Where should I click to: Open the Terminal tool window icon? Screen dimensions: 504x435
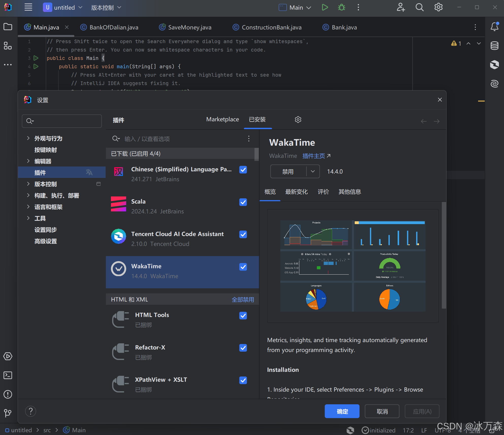8,375
